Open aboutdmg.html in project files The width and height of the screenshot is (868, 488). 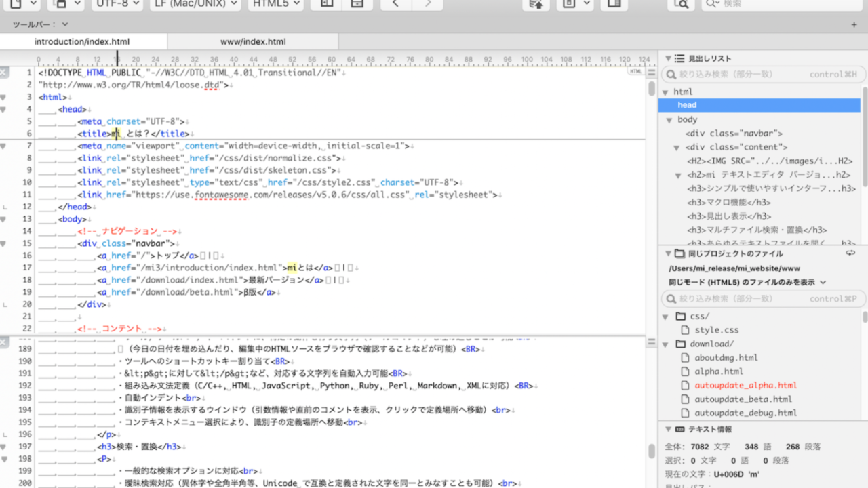[726, 358]
